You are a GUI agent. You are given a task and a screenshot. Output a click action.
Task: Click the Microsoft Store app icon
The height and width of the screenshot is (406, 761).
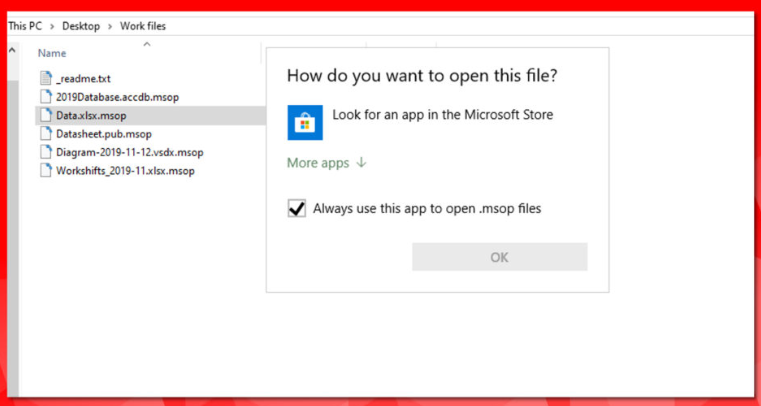click(x=305, y=122)
